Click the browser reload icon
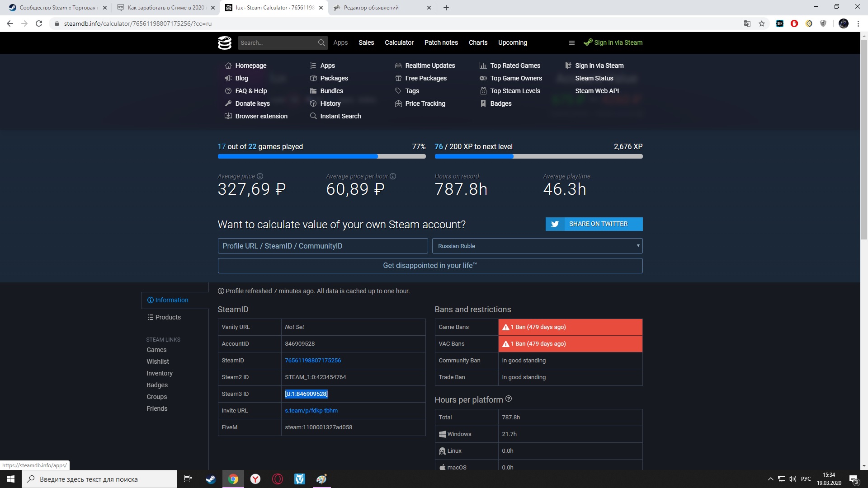This screenshot has width=868, height=488. click(x=39, y=23)
